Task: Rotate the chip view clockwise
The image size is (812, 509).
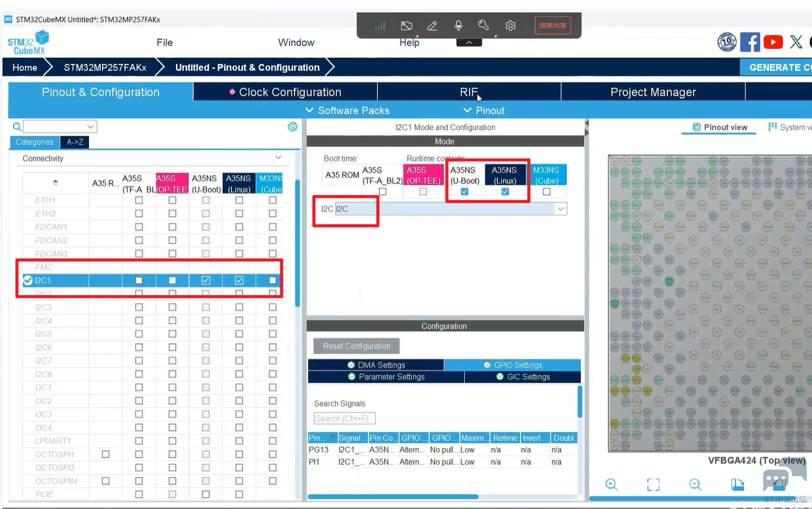Action: pos(737,485)
